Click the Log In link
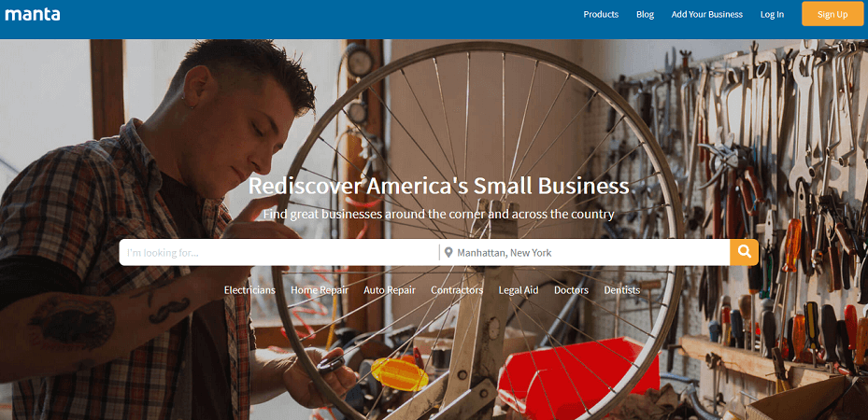The width and height of the screenshot is (868, 420). click(772, 14)
